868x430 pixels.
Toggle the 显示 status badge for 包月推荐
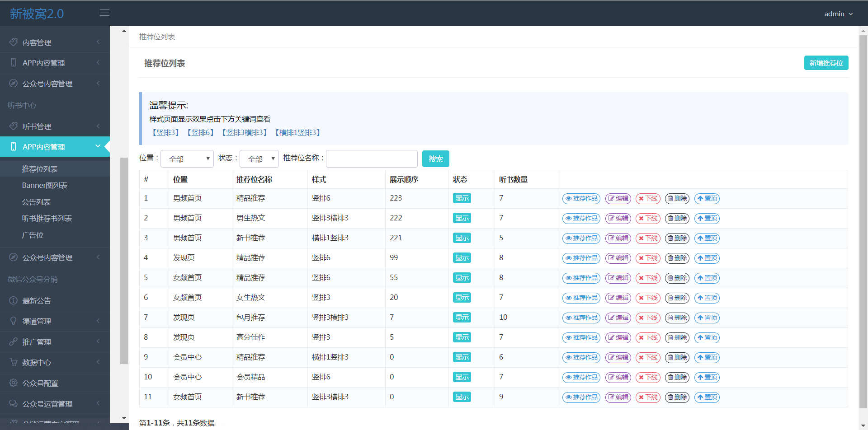(x=462, y=318)
